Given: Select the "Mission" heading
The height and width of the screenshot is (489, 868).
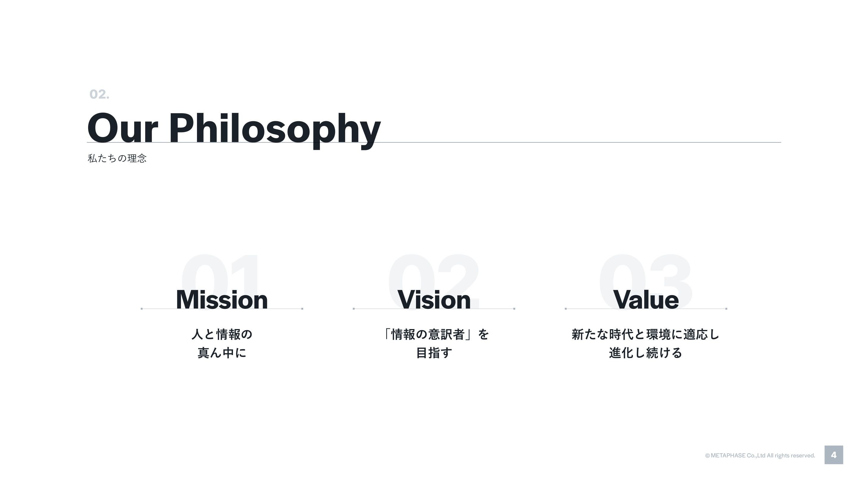Looking at the screenshot, I should click(222, 300).
